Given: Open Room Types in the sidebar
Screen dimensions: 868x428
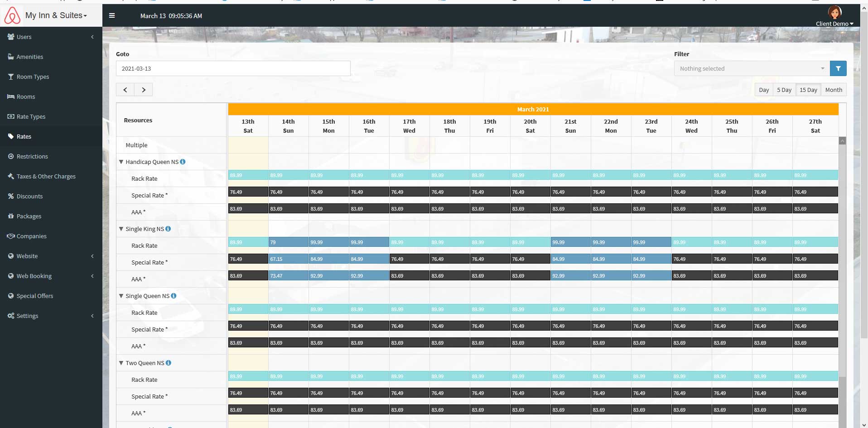Looking at the screenshot, I should (33, 77).
